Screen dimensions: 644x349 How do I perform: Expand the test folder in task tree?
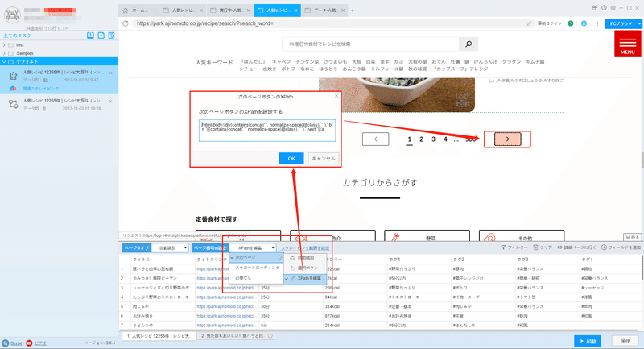(x=4, y=45)
